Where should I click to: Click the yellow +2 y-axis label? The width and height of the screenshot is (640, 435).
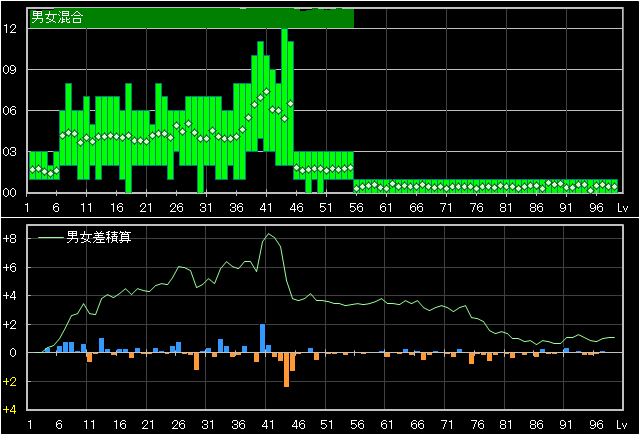[x=10, y=382]
